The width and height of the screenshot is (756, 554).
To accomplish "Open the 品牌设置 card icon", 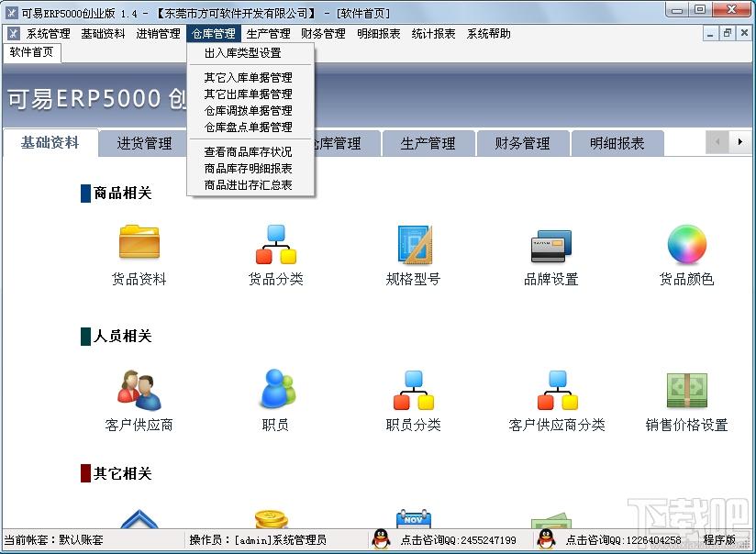I will (x=550, y=246).
